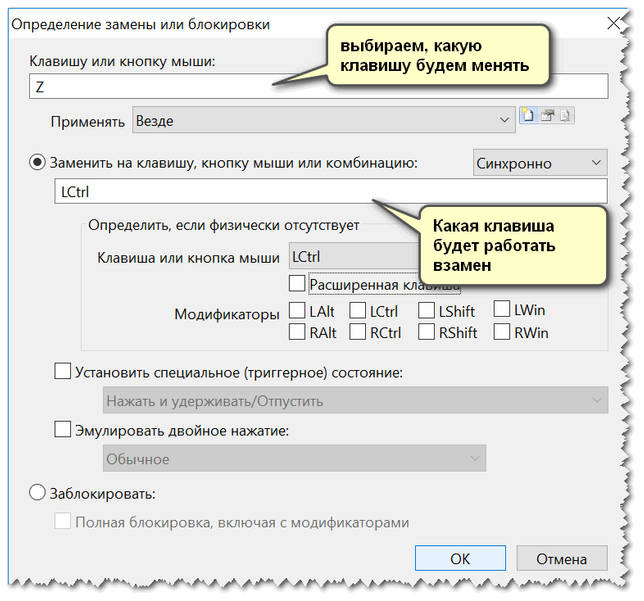
Task: Click the dialog title 'Определение замены или блокировки'
Action: coord(140,24)
